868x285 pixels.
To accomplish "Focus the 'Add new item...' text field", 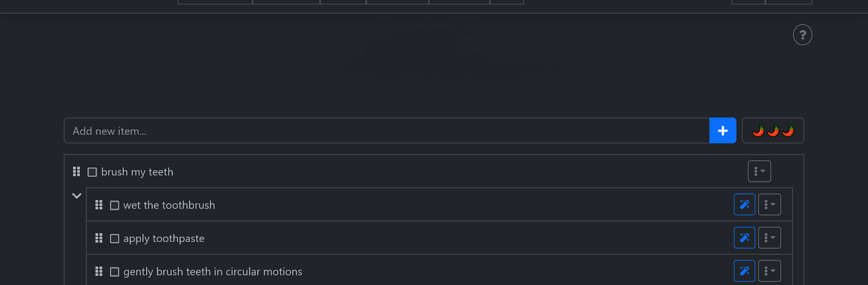I will [x=387, y=131].
